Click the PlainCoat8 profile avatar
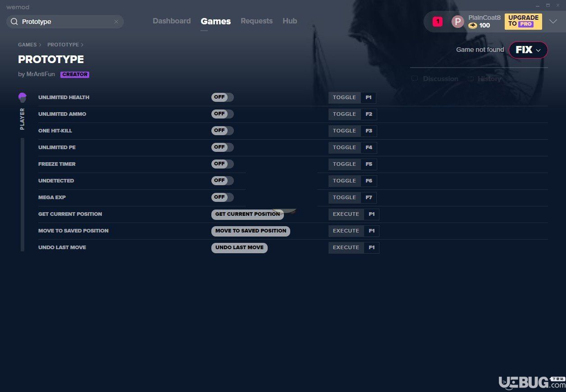566x392 pixels. 458,22
